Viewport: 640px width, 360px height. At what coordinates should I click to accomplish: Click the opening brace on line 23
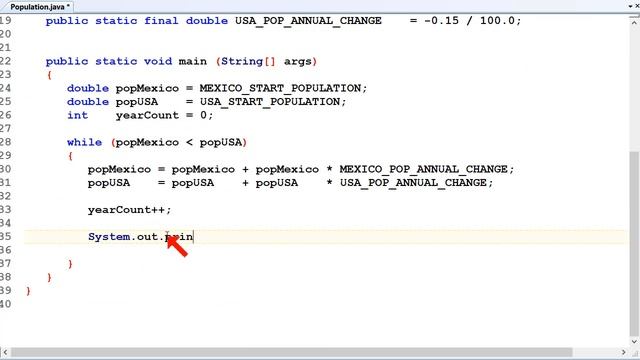pos(49,75)
